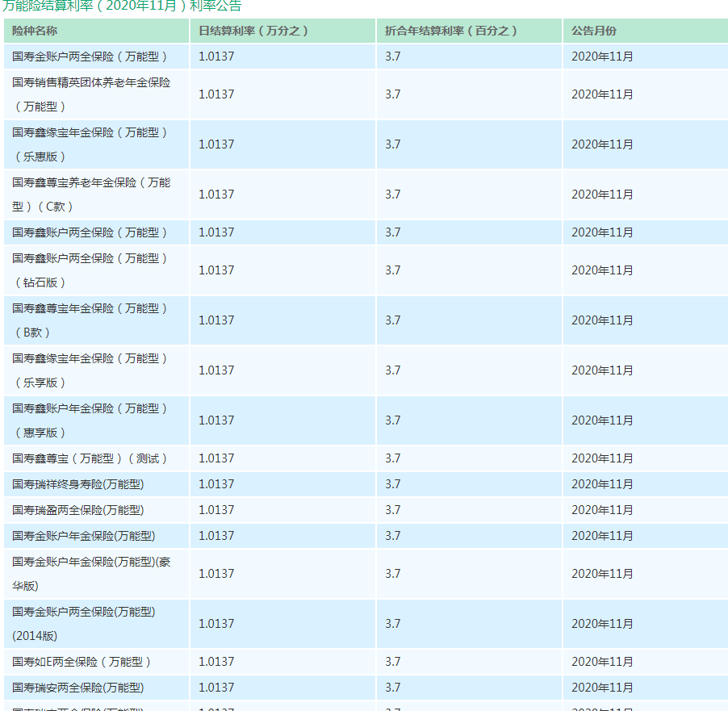
Task: Click 2020年11月 in 惠享版 row
Action: [x=602, y=420]
